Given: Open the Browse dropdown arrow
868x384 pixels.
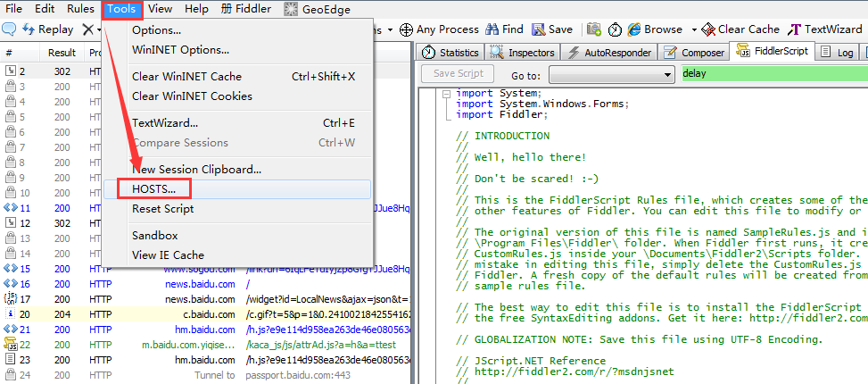Looking at the screenshot, I should [694, 30].
